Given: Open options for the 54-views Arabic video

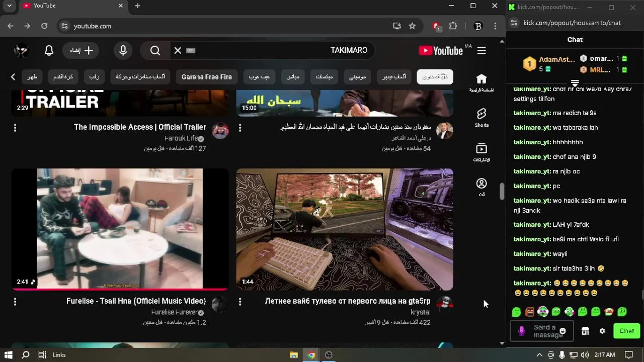Looking at the screenshot, I should pos(240,128).
